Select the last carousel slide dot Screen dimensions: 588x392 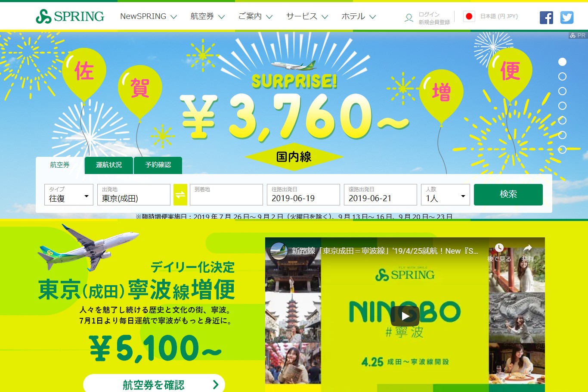click(562, 150)
